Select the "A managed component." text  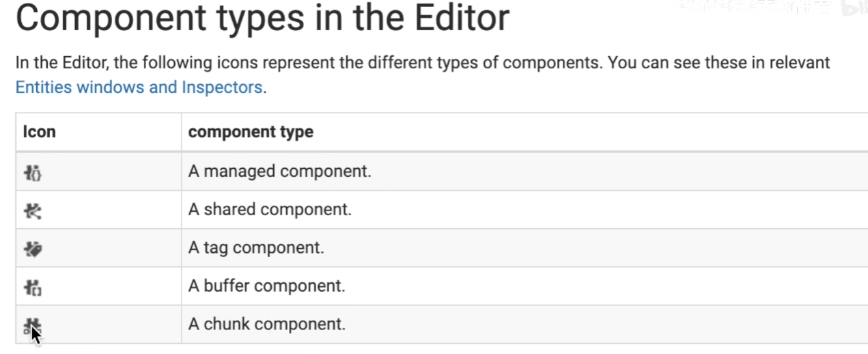click(x=279, y=172)
